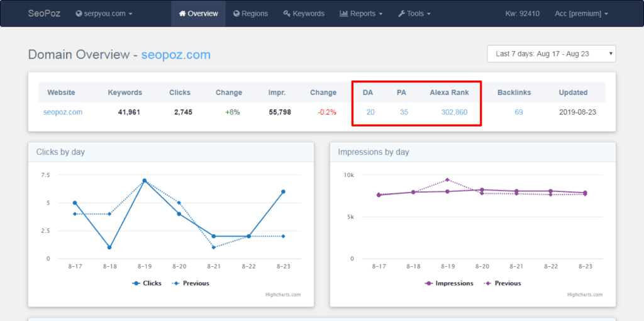Click the PA column header

(x=401, y=93)
